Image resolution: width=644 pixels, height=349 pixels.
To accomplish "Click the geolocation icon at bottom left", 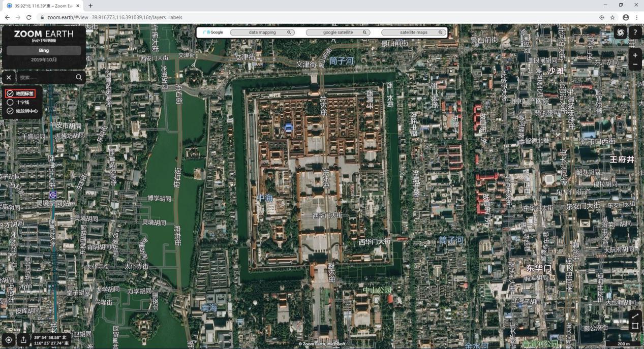I will 8,340.
